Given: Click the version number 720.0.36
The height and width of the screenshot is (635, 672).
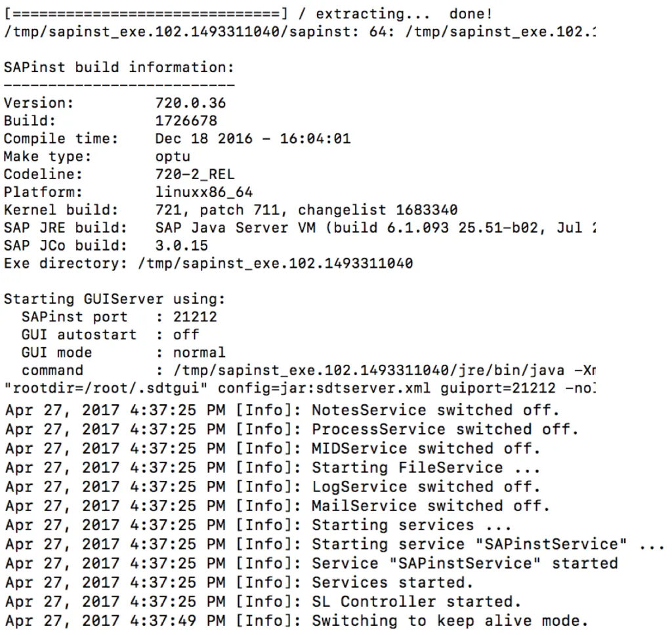Looking at the screenshot, I should pos(190,103).
